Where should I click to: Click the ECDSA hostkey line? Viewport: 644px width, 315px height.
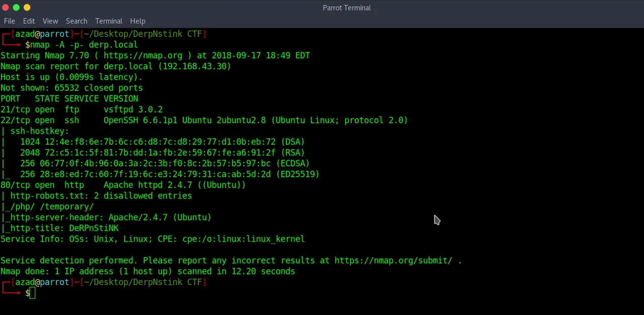coord(155,163)
